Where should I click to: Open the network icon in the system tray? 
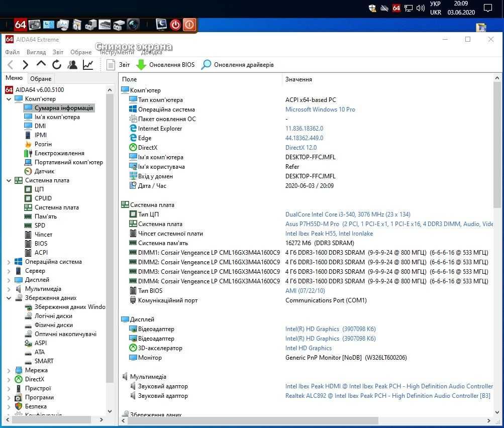408,9
